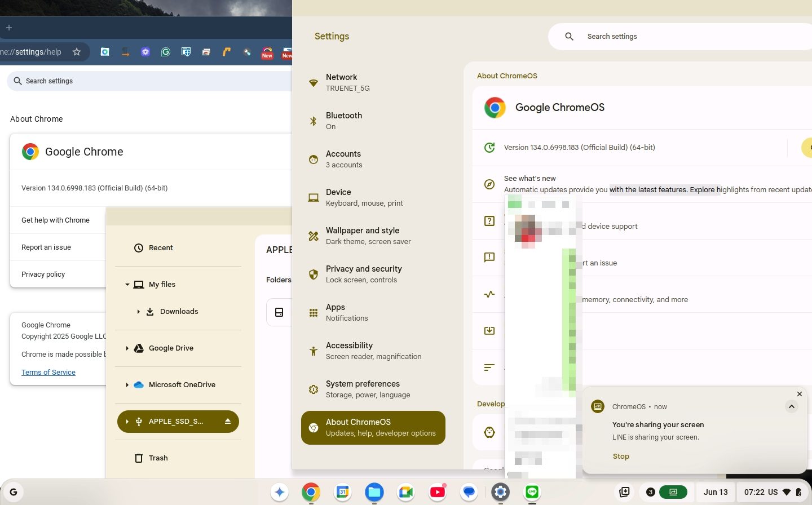Stop LINE screen sharing
The image size is (812, 505).
pos(621,457)
